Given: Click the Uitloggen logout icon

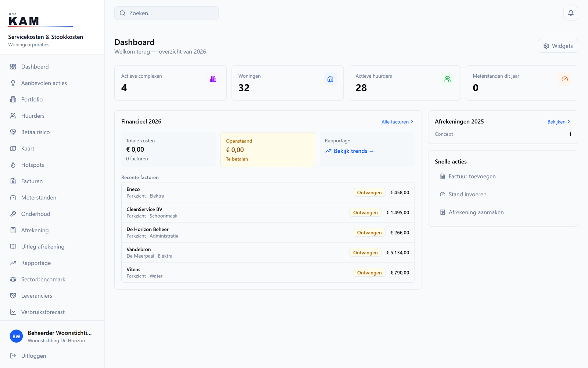Looking at the screenshot, I should [13, 356].
